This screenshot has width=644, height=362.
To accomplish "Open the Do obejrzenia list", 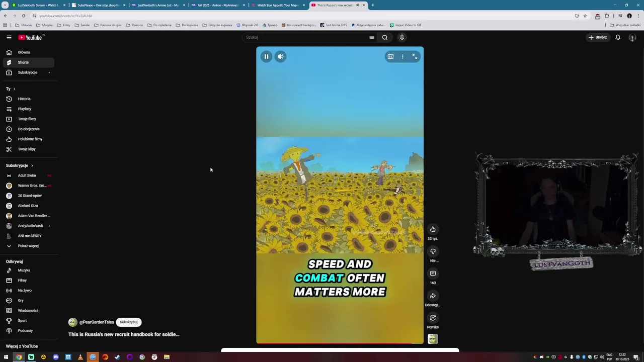I will tap(28, 129).
